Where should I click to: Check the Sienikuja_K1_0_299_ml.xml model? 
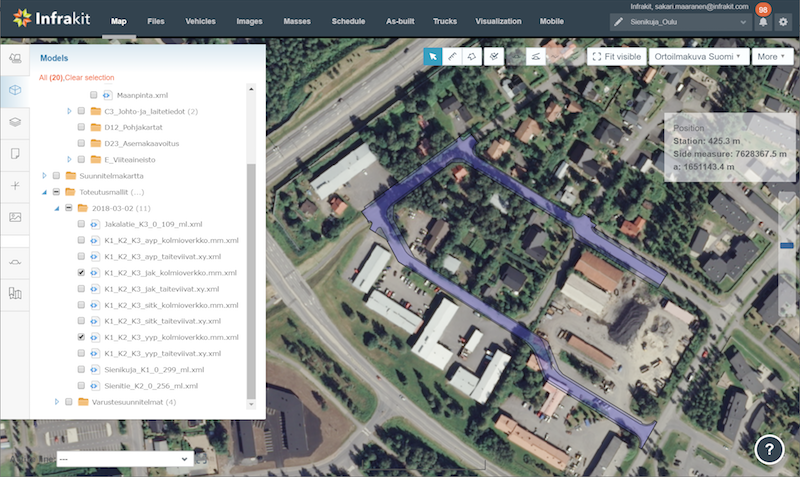coord(80,370)
